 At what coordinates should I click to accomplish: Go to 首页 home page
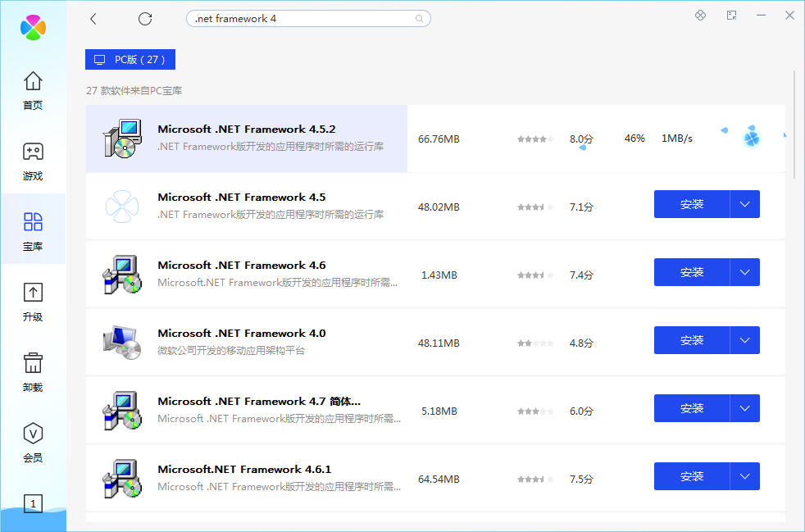coord(33,90)
